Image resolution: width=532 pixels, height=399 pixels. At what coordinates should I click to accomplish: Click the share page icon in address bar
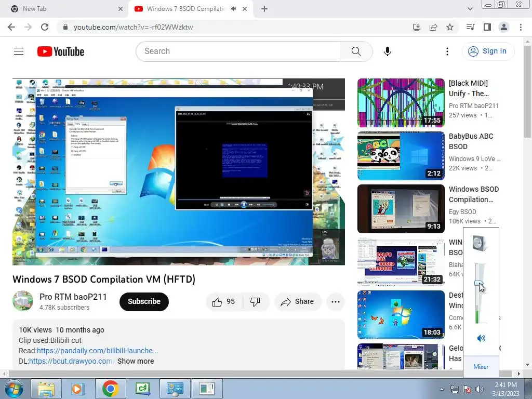point(433,27)
